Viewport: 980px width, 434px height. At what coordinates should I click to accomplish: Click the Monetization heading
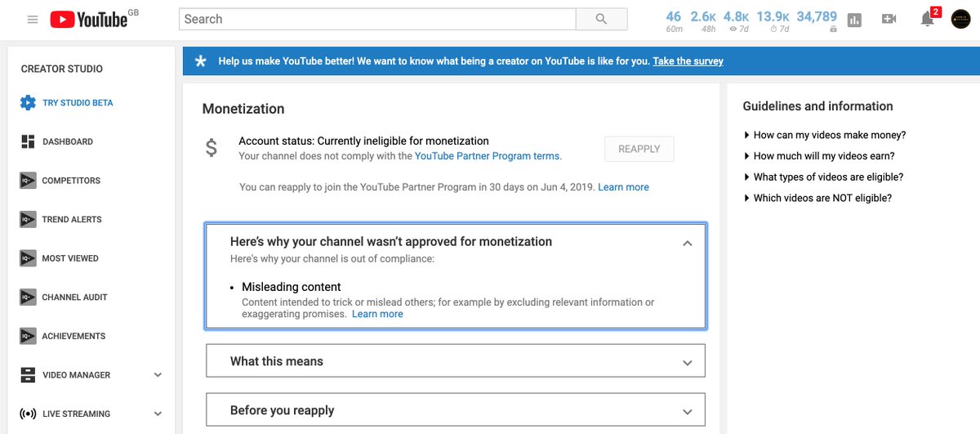coord(243,109)
